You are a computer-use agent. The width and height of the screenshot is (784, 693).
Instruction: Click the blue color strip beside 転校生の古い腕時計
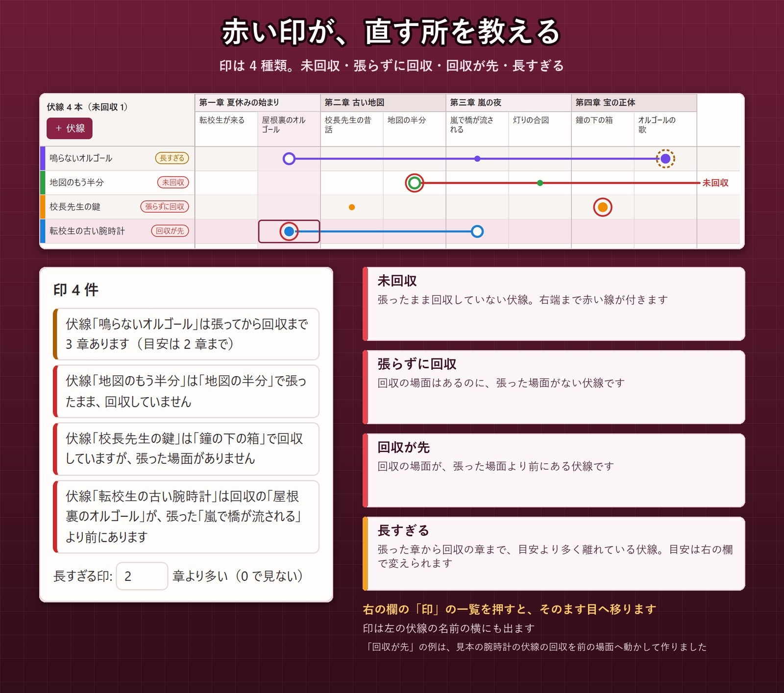[43, 231]
